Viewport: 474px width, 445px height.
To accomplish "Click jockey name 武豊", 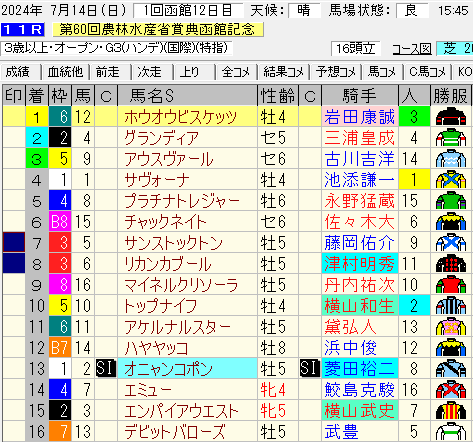I will [x=341, y=432].
